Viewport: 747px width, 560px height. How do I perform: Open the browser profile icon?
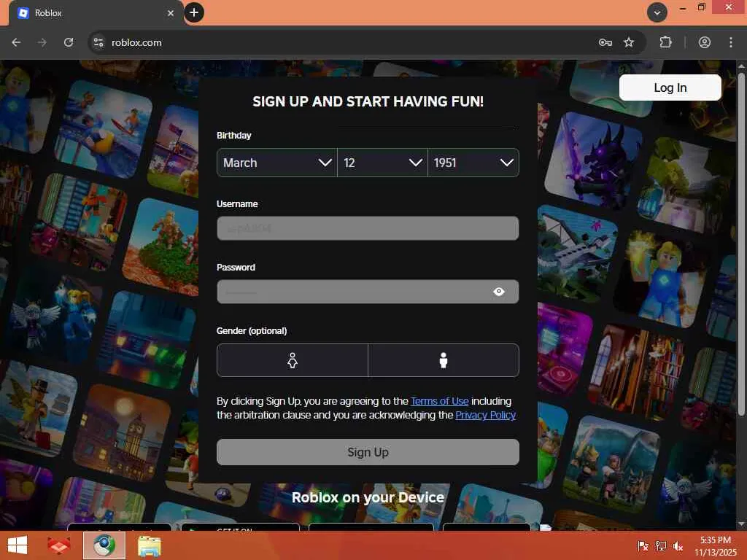(705, 42)
